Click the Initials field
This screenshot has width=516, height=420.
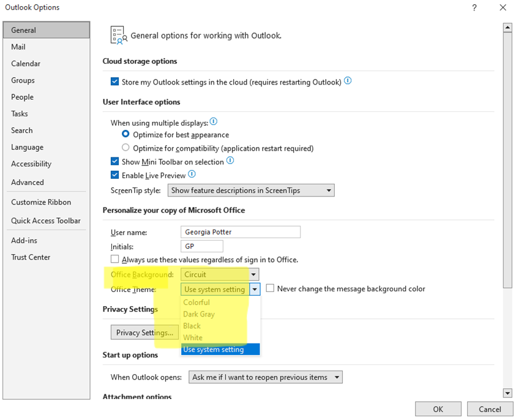click(202, 246)
